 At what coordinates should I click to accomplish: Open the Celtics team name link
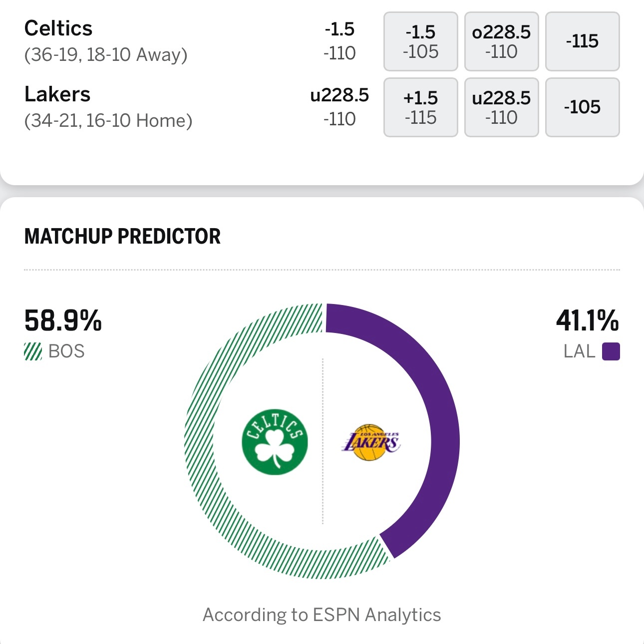pyautogui.click(x=58, y=28)
